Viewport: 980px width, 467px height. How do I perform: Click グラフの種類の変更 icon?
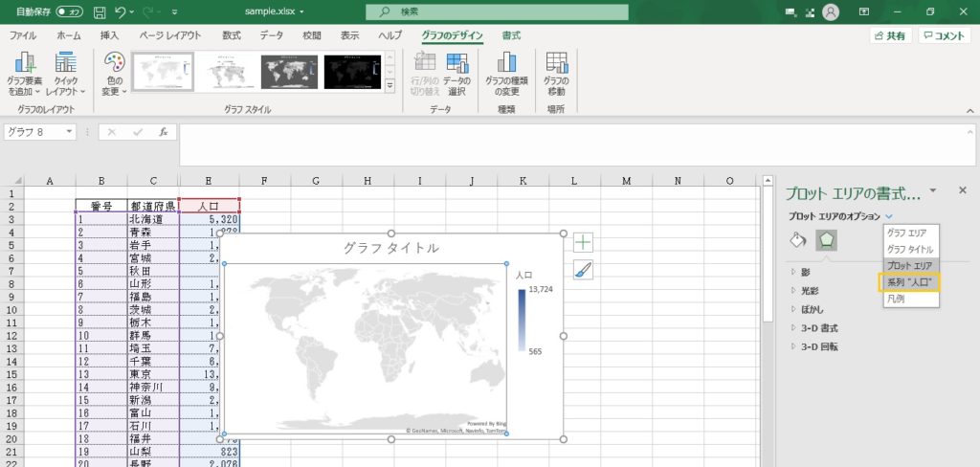coord(507,64)
